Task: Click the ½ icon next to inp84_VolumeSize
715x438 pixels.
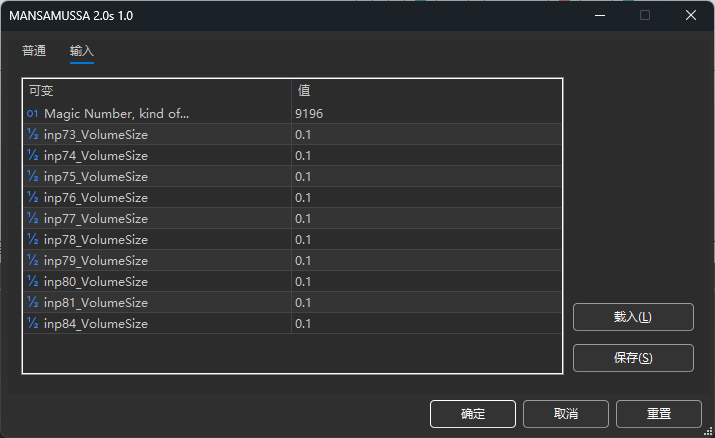Action: (x=33, y=324)
